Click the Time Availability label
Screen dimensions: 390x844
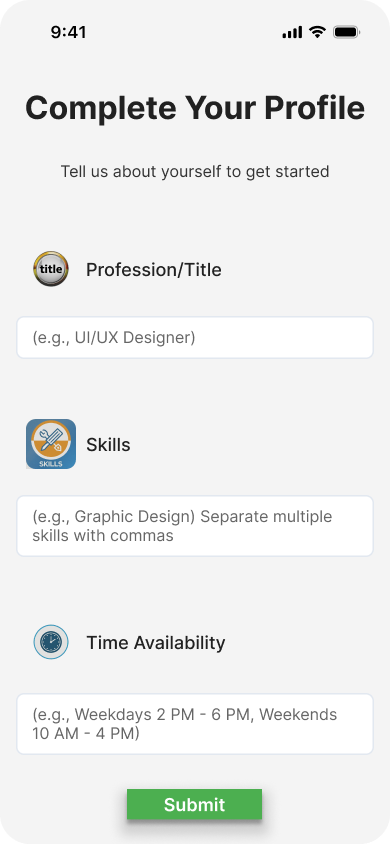(x=156, y=643)
